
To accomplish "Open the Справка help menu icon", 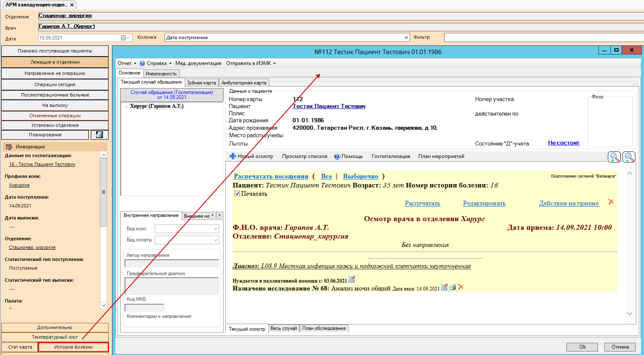I will point(142,63).
